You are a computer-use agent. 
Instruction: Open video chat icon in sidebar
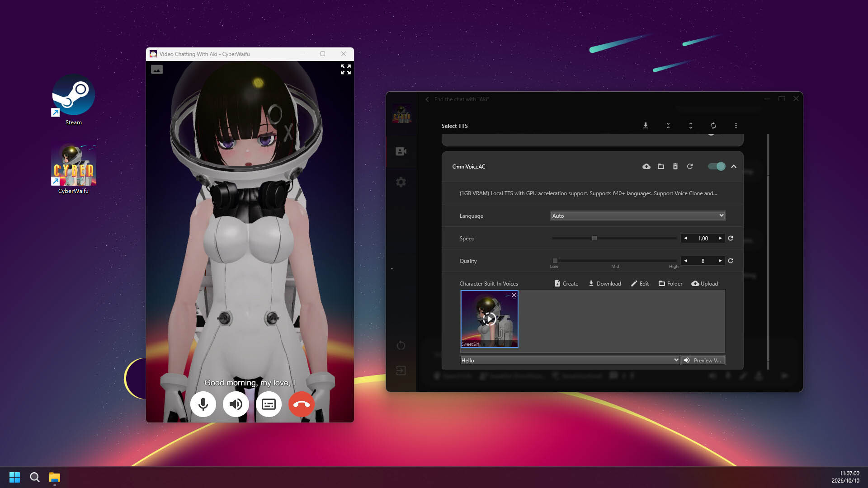pos(401,151)
